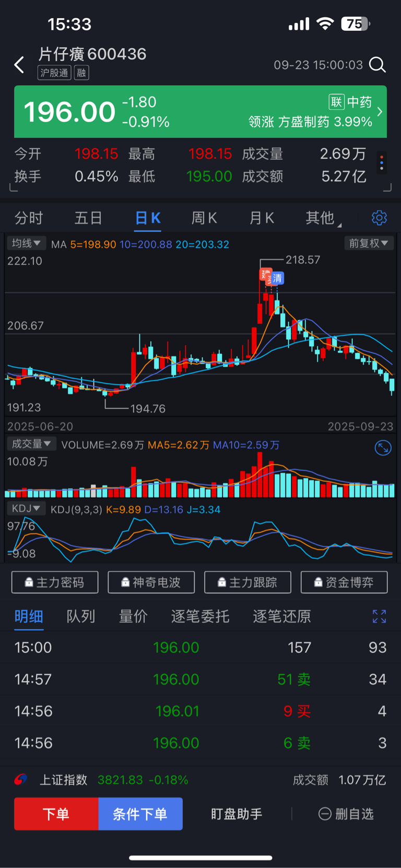The image size is (401, 868).
Task: Tap battery indicator in status bar
Action: click(x=356, y=24)
